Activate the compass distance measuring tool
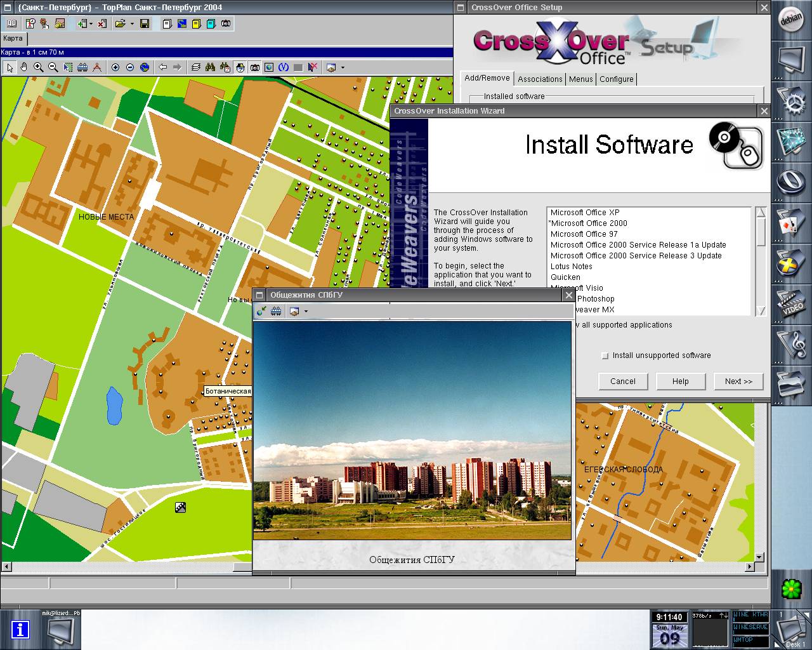Viewport: 812px width, 650px height. click(97, 67)
